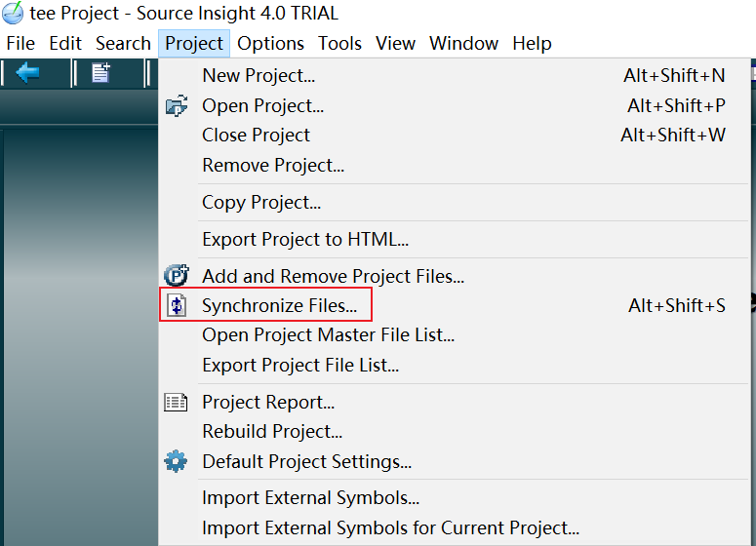Select Import External Symbols... entry
The height and width of the screenshot is (546, 756).
coord(454,498)
